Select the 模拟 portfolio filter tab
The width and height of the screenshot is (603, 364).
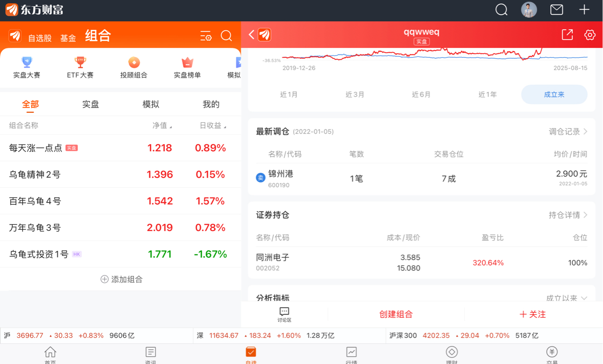pyautogui.click(x=151, y=104)
